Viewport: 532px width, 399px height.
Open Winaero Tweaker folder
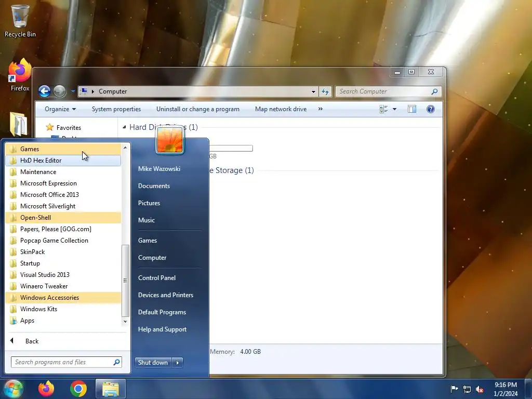pyautogui.click(x=63, y=286)
